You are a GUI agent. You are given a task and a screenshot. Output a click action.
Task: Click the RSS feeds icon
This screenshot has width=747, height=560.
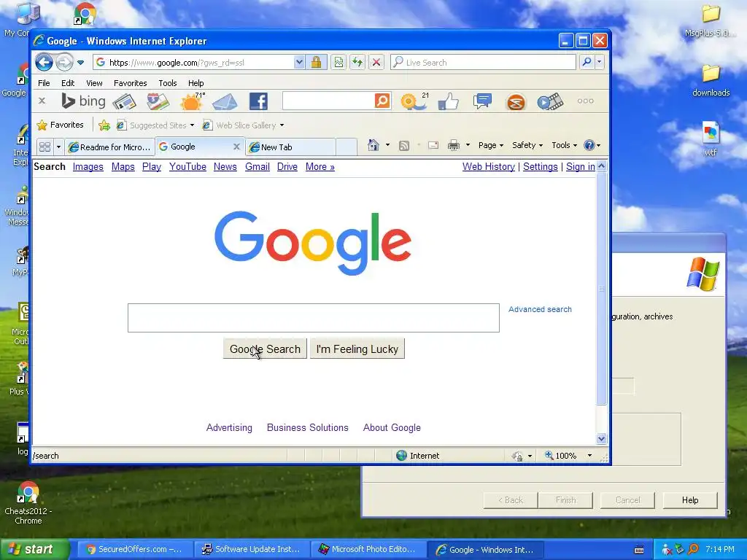coord(404,146)
